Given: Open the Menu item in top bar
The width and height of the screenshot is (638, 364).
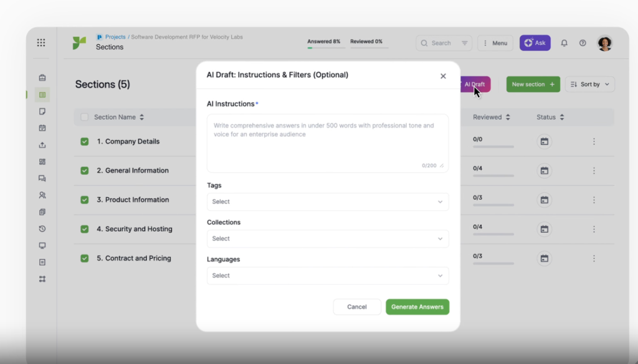Looking at the screenshot, I should (495, 43).
